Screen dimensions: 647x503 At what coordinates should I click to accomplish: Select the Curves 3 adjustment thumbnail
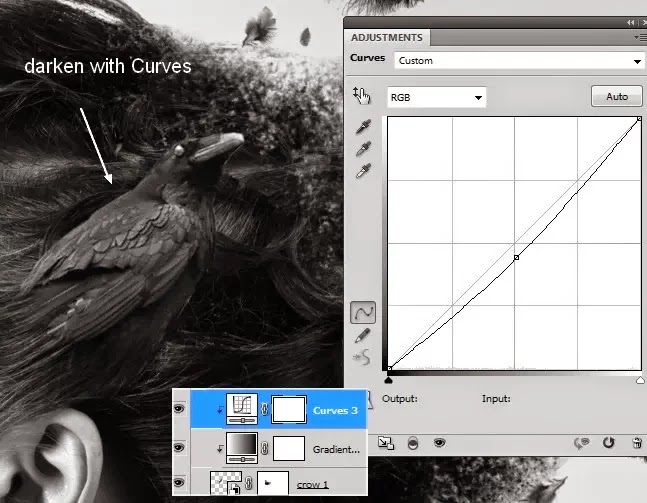[x=242, y=409]
